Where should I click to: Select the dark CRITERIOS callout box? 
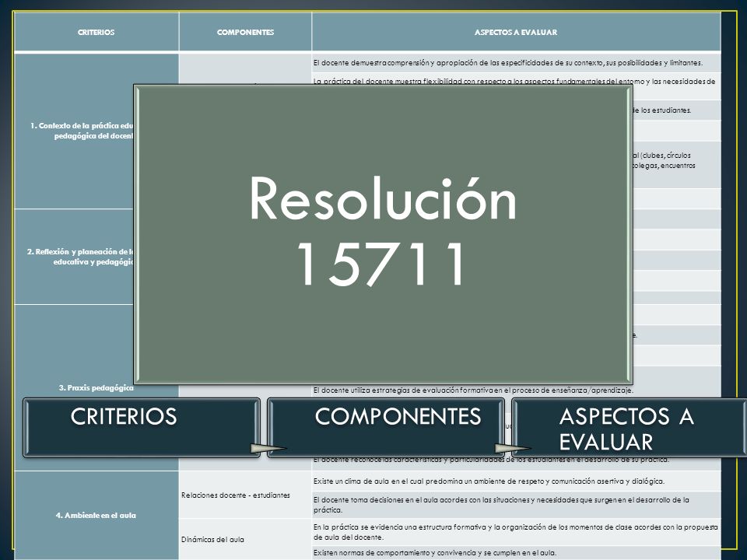[142, 428]
